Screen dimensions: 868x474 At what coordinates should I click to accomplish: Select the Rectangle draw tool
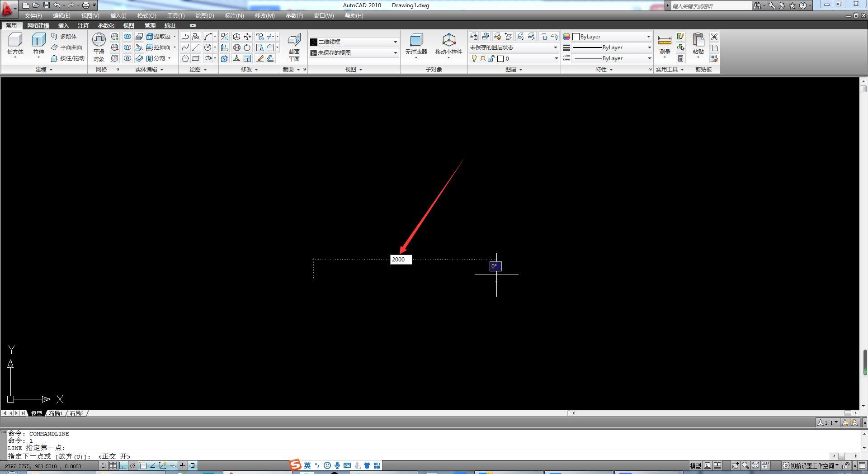[x=196, y=58]
